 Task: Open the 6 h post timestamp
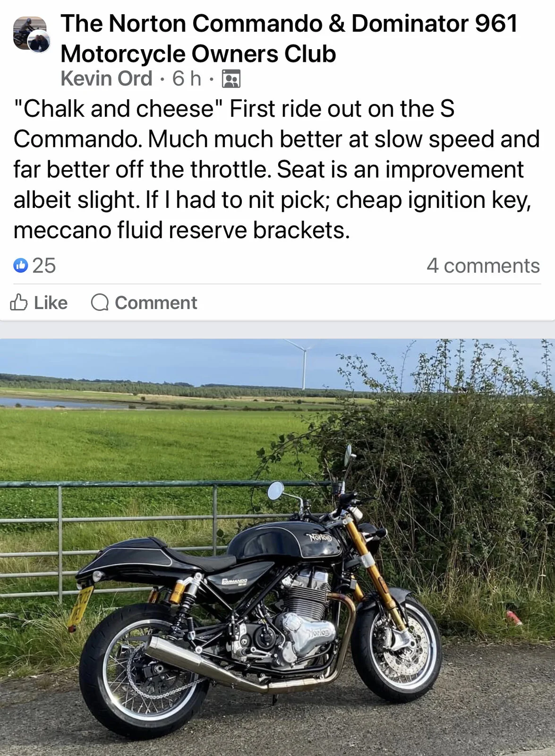pos(187,78)
